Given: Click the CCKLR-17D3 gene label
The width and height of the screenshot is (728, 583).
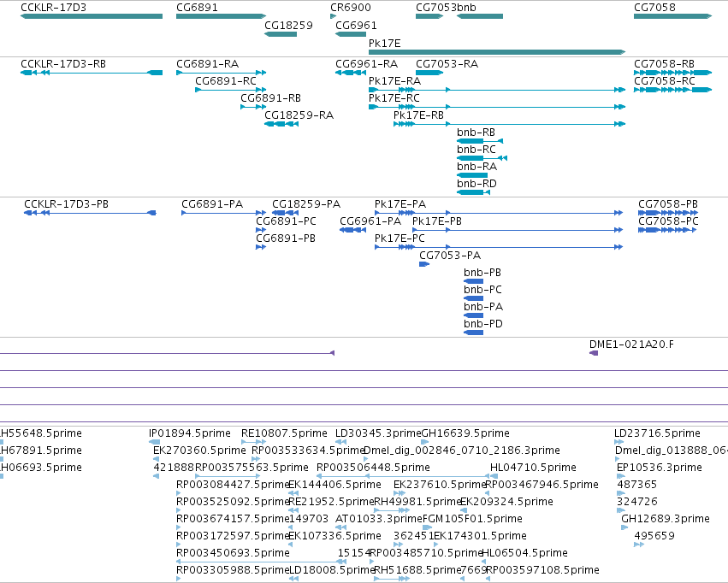Looking at the screenshot, I should pyautogui.click(x=53, y=8).
